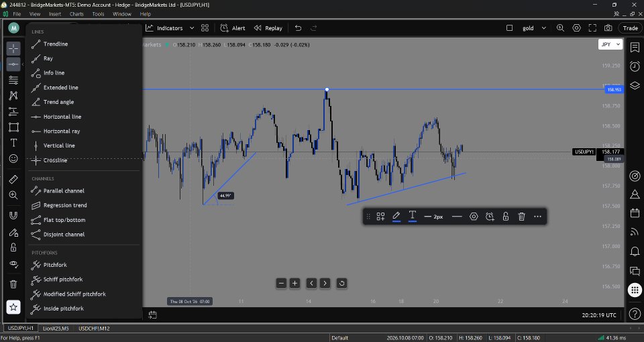Open the line style dropdown
This screenshot has height=342, width=644.
coord(457,217)
